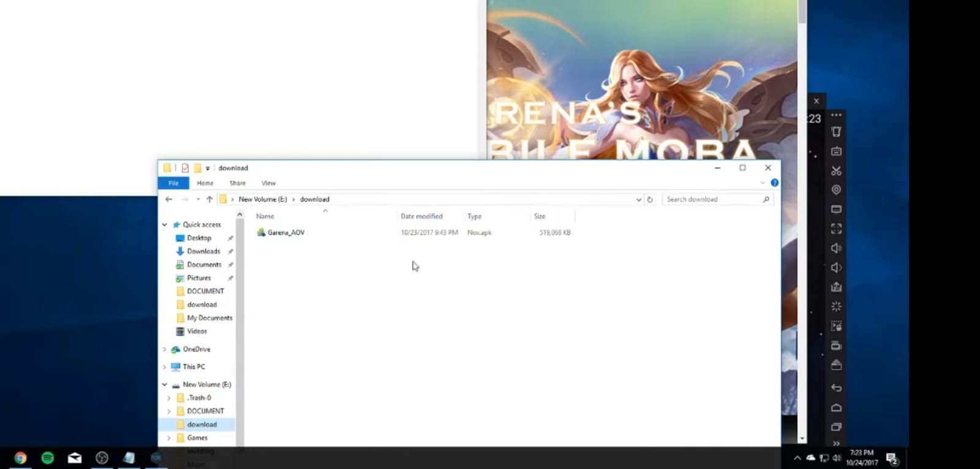Open OBS Studio from the taskbar
980x469 pixels.
pos(102,457)
